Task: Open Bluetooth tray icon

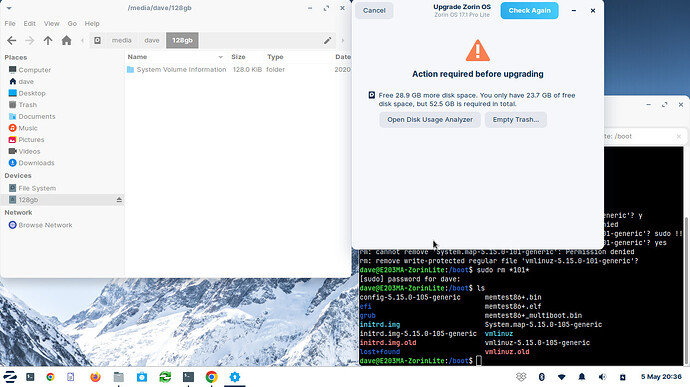Action: pos(542,377)
